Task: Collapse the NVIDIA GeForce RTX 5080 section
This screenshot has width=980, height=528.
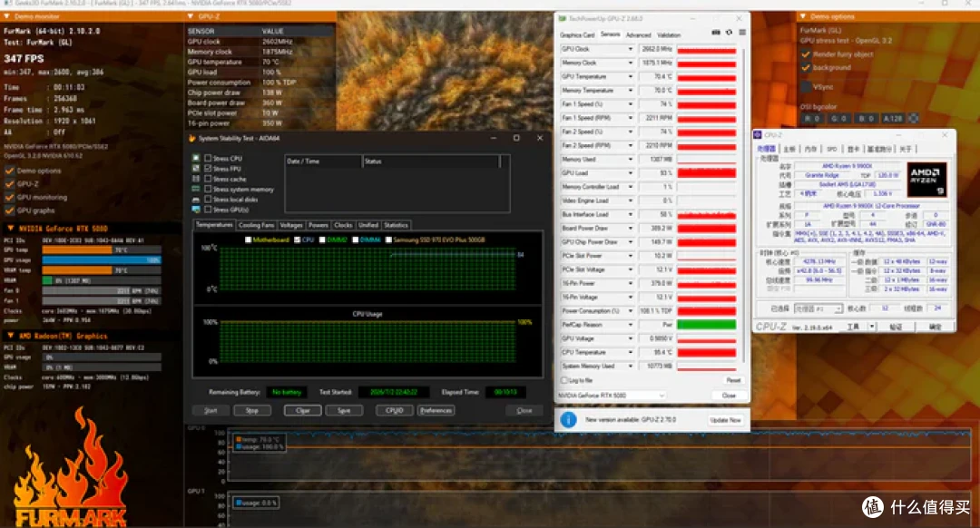Action: coord(11,229)
